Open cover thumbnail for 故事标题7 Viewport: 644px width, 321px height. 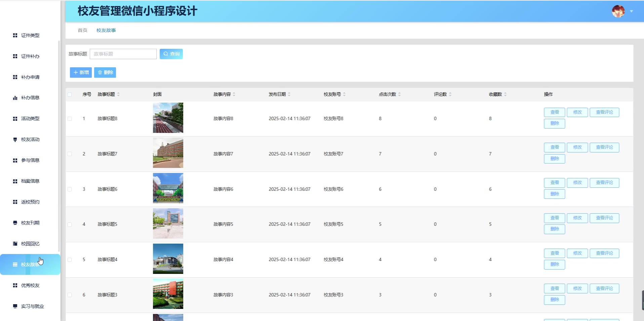click(x=168, y=153)
